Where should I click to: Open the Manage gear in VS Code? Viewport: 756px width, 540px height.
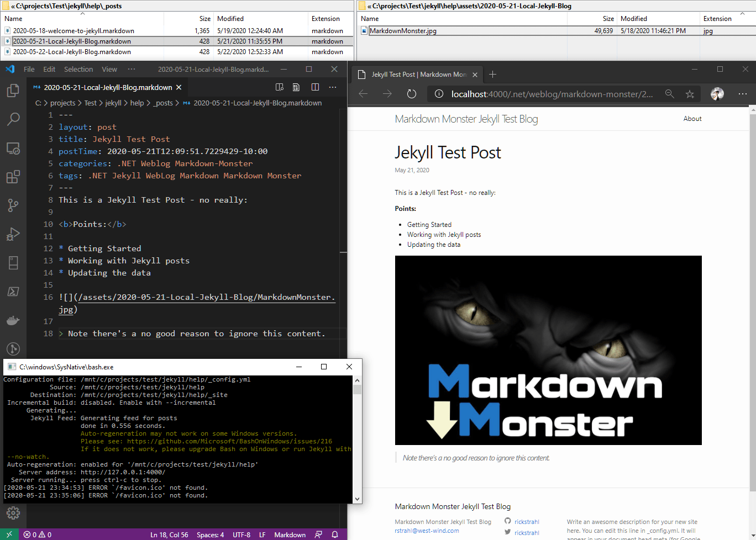point(13,513)
